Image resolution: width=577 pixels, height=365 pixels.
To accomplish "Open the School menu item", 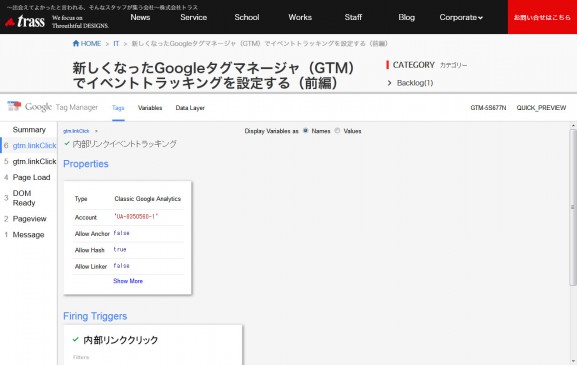I will tap(247, 17).
